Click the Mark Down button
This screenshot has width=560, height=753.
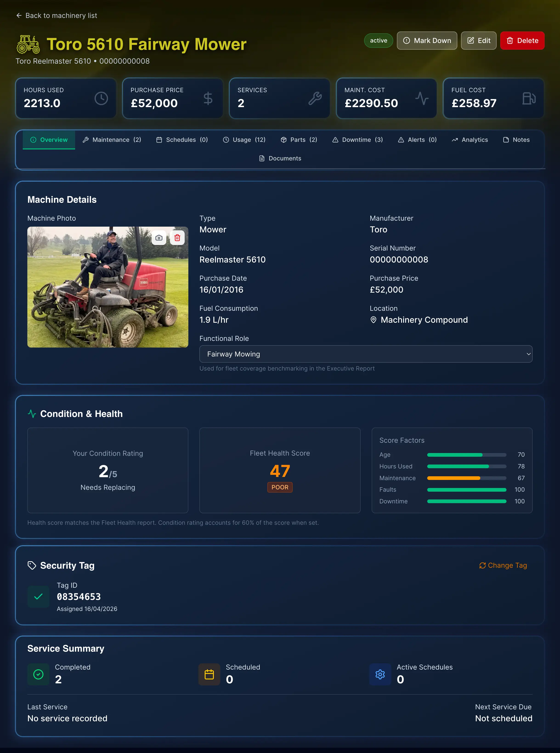pyautogui.click(x=427, y=41)
